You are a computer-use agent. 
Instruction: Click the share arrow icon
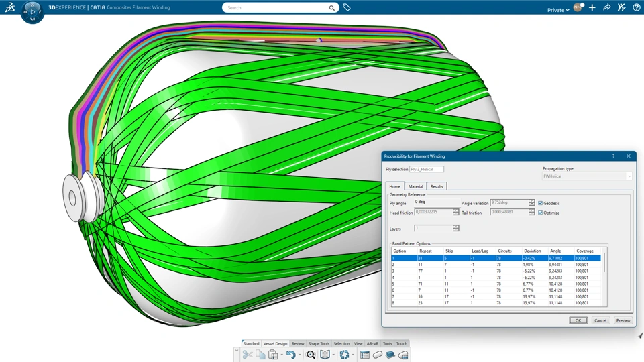click(x=606, y=7)
